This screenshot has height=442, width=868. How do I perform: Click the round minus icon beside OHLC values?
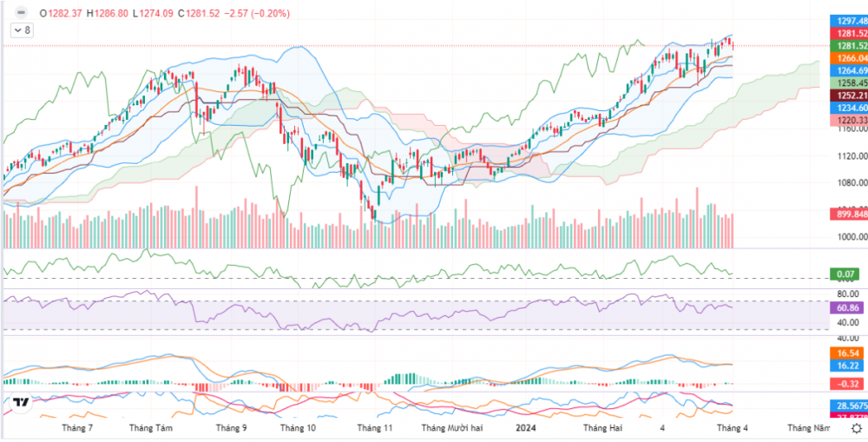click(x=21, y=14)
